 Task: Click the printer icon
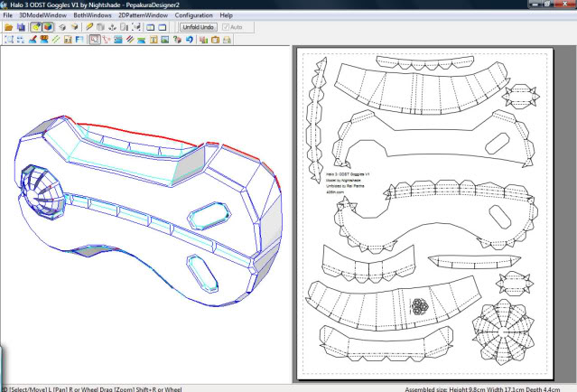point(227,40)
